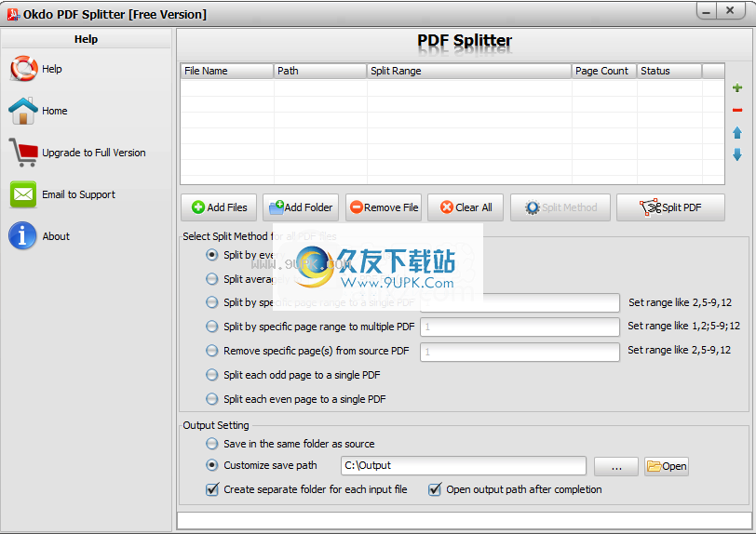Click the Remove File button
Screen dimensions: 756x534
384,207
